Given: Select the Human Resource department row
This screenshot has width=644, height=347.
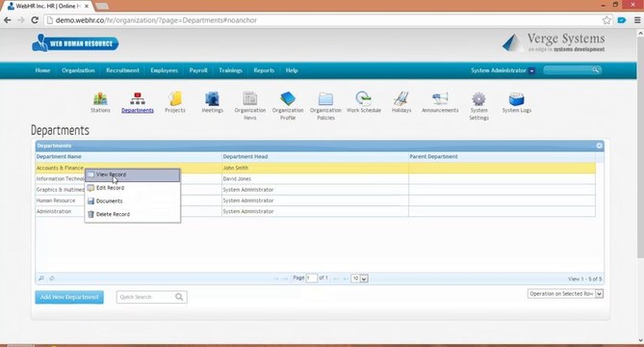Looking at the screenshot, I should click(316, 200).
